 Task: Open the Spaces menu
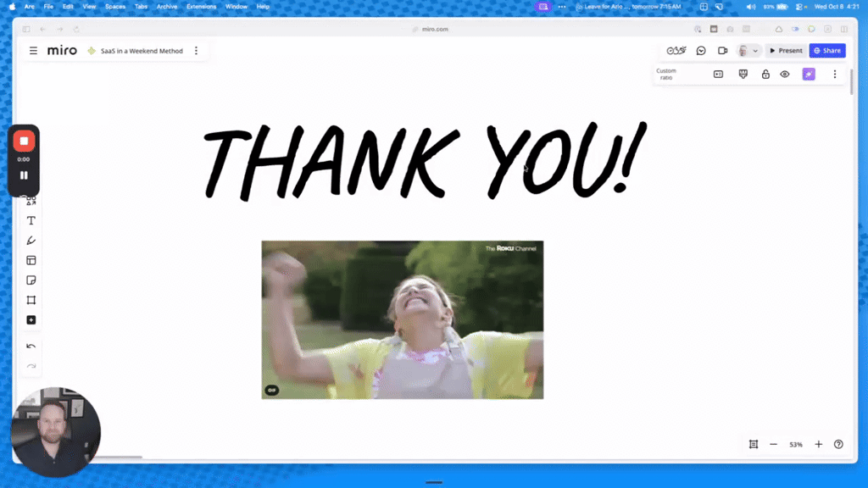(115, 7)
